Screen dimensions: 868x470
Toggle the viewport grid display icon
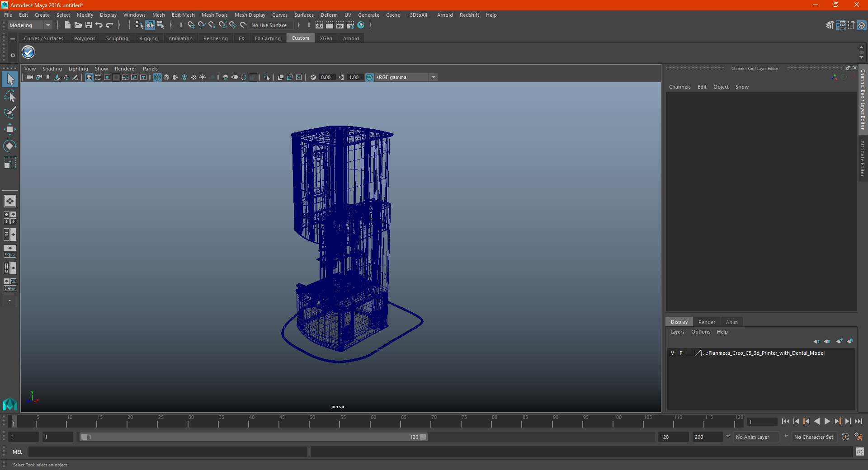click(89, 77)
